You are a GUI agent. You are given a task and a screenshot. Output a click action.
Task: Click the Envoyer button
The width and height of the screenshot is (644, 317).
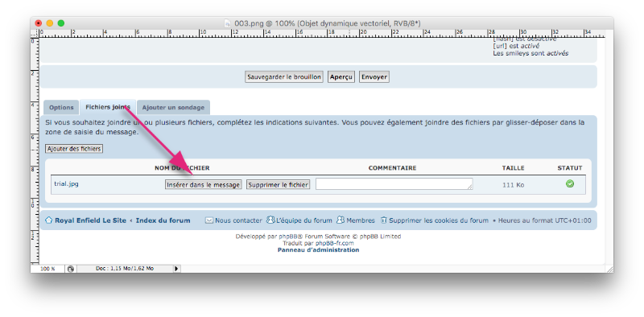tap(374, 76)
